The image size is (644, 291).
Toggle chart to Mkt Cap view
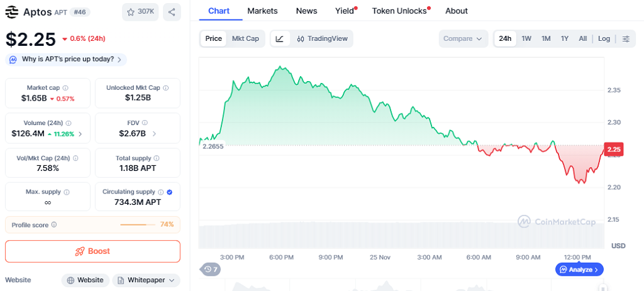245,38
